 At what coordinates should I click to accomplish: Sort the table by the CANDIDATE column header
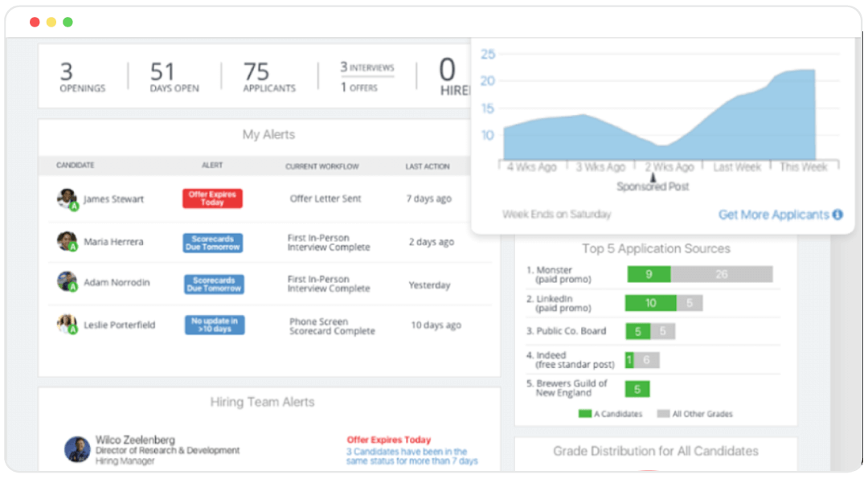coord(75,165)
